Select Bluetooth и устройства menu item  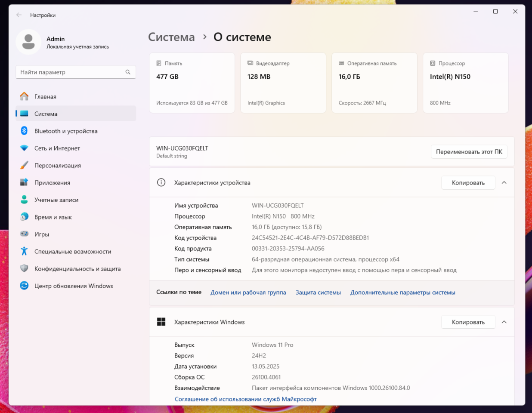click(x=76, y=131)
